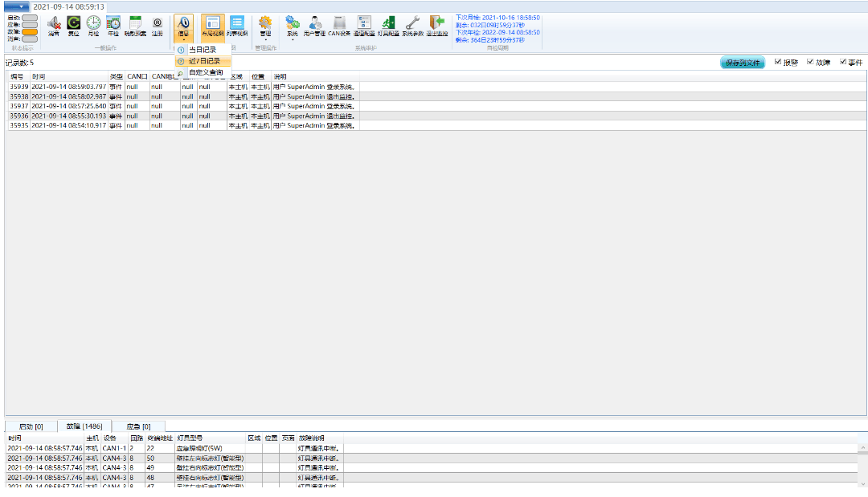Open CAN设备 device settings
868x497 pixels.
click(339, 26)
